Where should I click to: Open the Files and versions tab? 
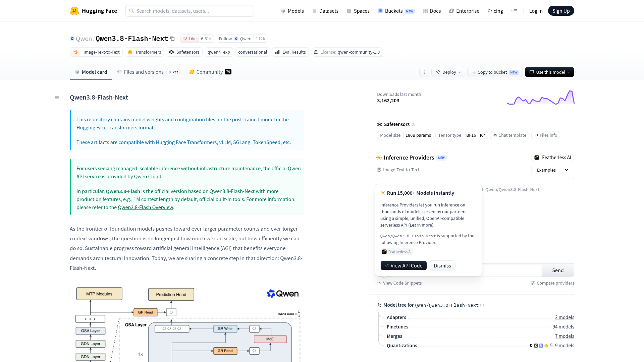coord(148,72)
